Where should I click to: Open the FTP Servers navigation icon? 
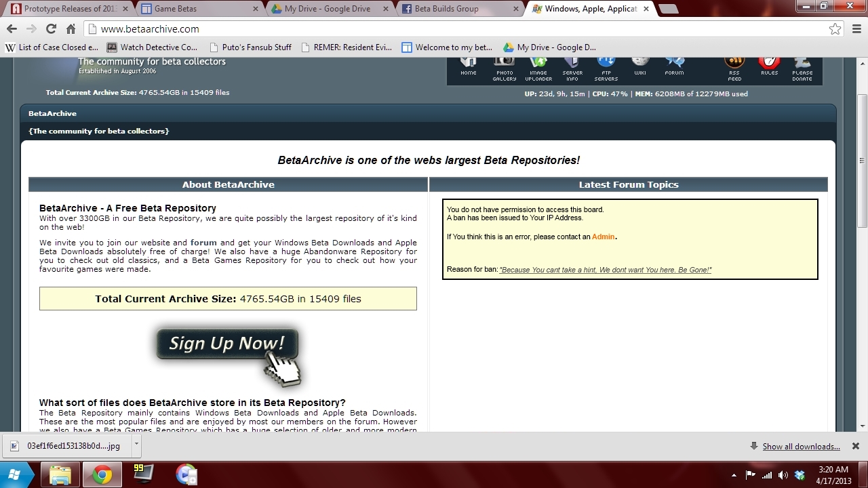point(606,69)
